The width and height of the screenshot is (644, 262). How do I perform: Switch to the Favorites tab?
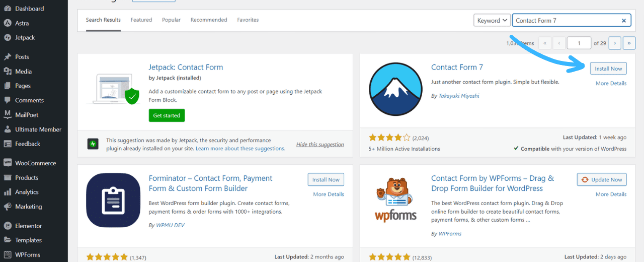[x=248, y=20]
